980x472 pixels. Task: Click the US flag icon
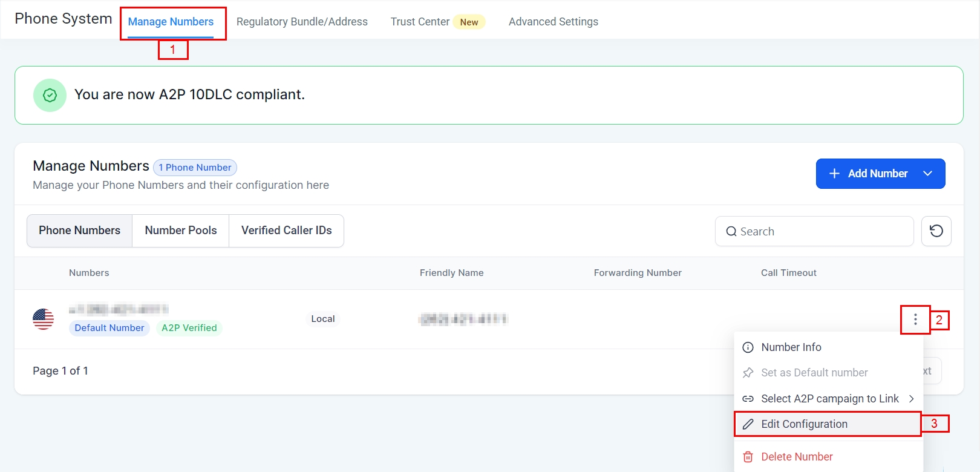(x=43, y=319)
